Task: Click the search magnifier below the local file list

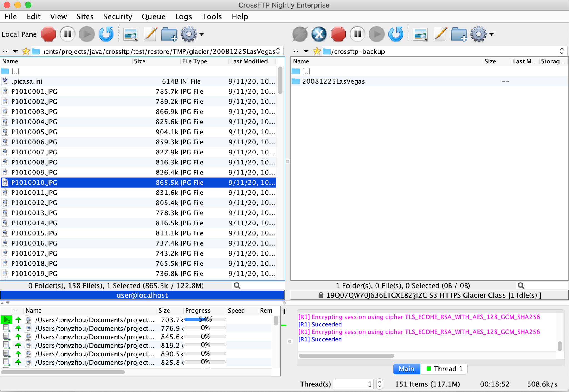Action: click(x=237, y=286)
